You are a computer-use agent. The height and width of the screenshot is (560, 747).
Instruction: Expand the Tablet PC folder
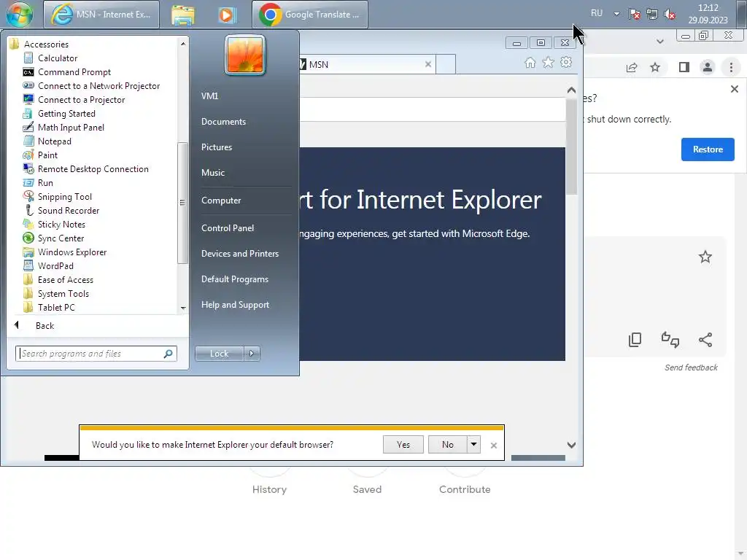coord(56,307)
